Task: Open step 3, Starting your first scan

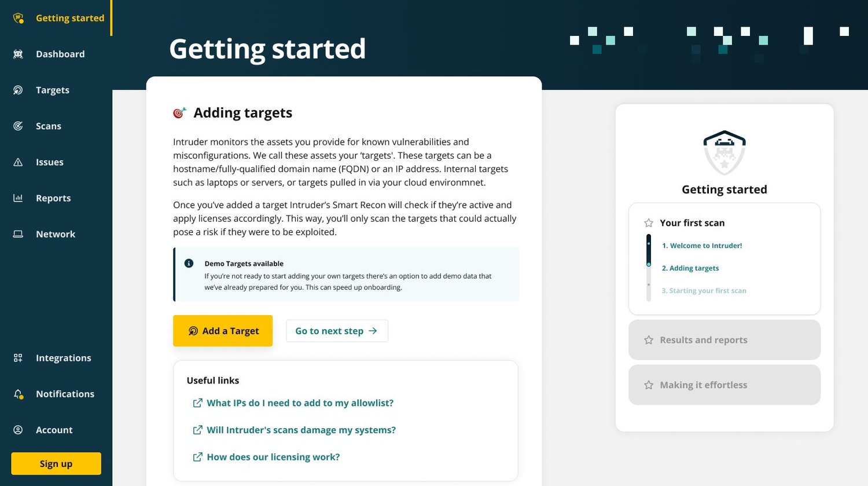Action: pos(704,290)
